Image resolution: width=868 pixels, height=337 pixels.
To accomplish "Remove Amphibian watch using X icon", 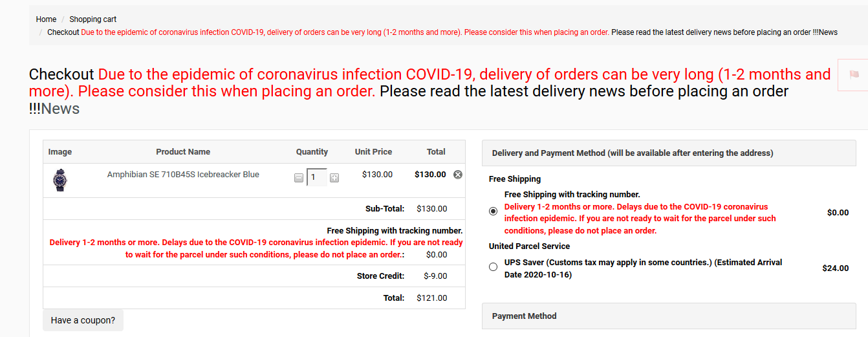I will pyautogui.click(x=458, y=175).
